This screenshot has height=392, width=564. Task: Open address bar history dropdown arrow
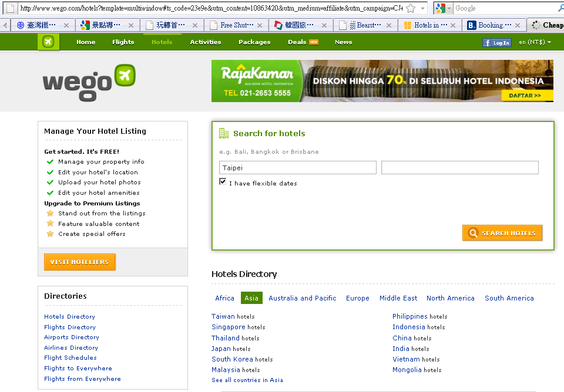point(422,8)
